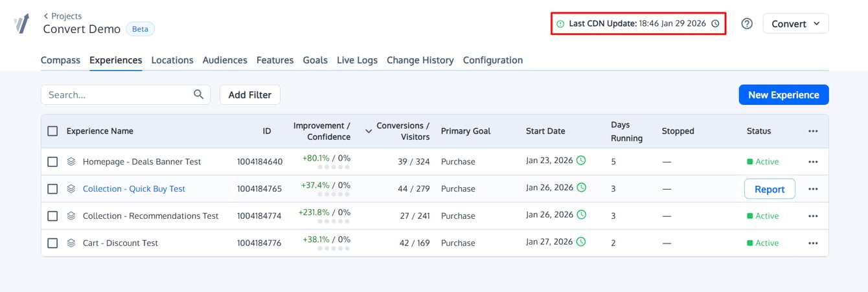Click layers icon for Homepage - Deals Banner Test

click(71, 162)
